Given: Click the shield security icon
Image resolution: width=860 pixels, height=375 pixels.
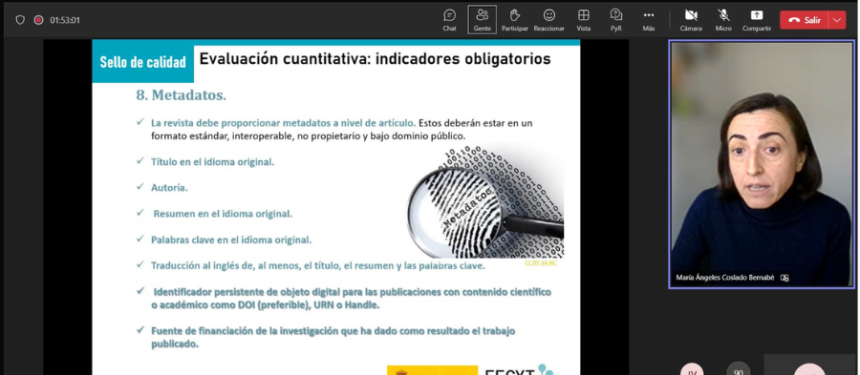Looking at the screenshot, I should (x=20, y=20).
